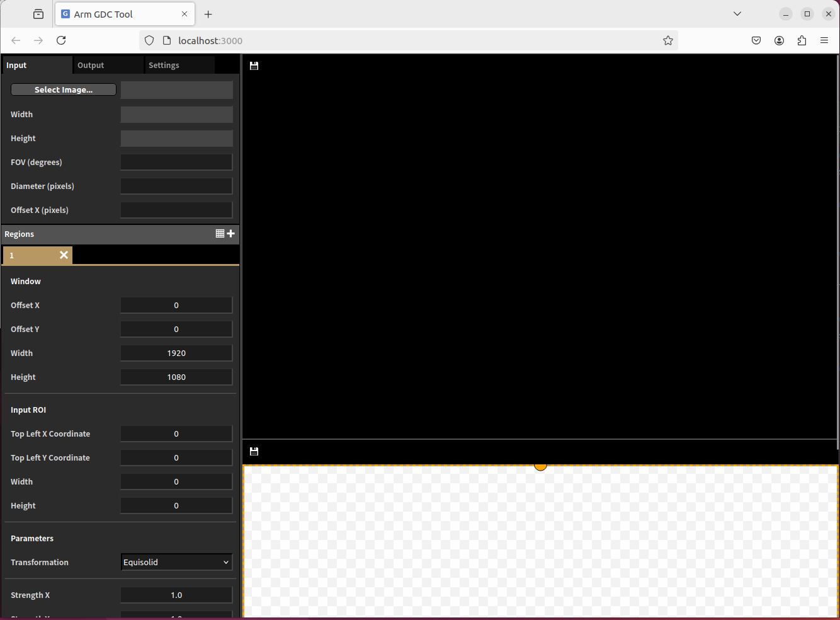Open the Firefox application menu
The height and width of the screenshot is (620, 840).
click(x=824, y=41)
